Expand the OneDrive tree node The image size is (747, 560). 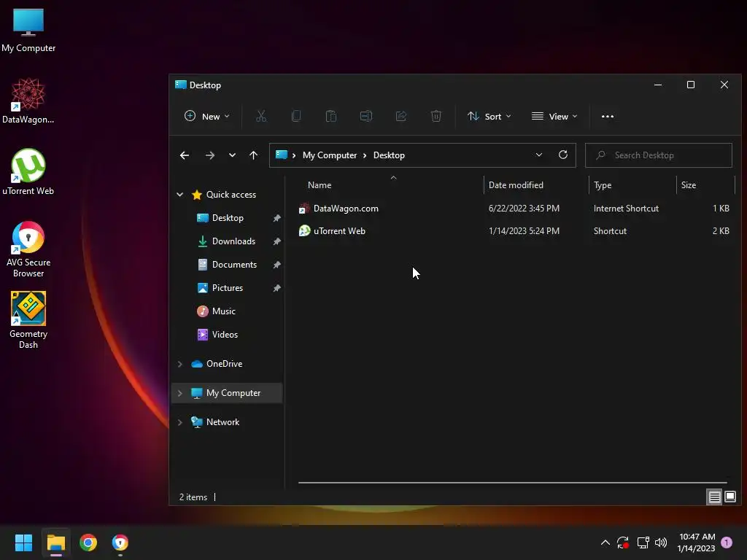180,364
